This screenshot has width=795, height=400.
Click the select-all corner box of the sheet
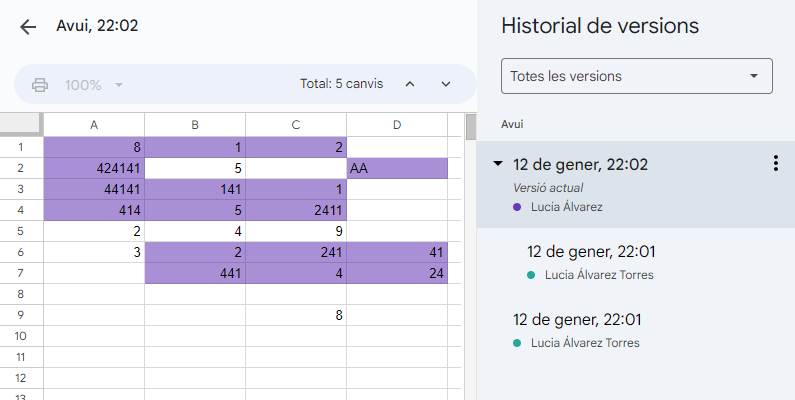(x=21, y=125)
